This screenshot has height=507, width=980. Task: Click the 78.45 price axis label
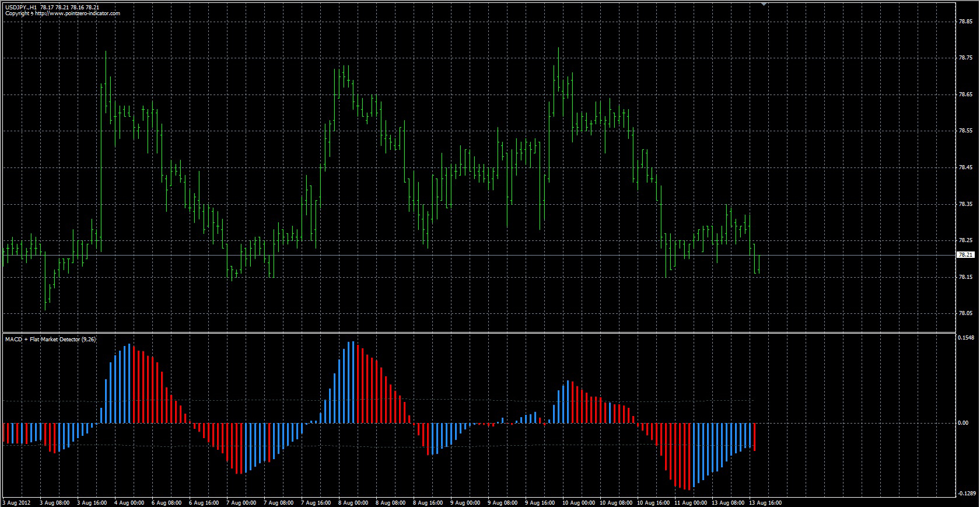click(965, 167)
